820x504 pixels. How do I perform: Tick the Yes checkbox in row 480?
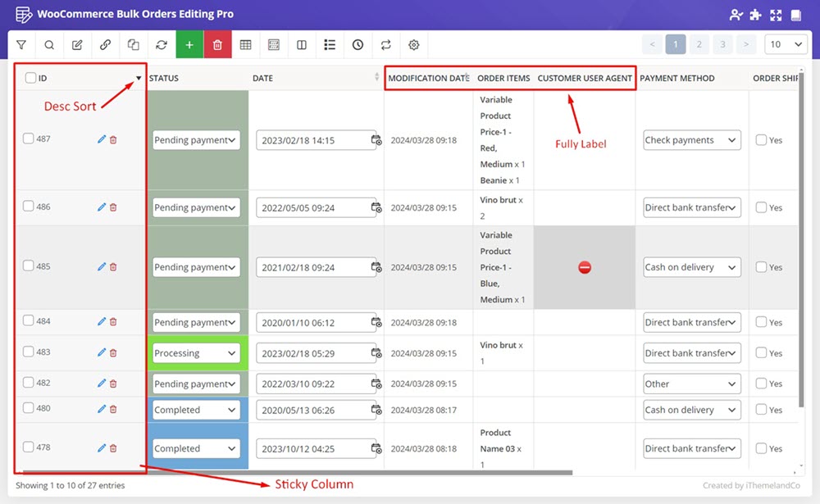pyautogui.click(x=762, y=410)
